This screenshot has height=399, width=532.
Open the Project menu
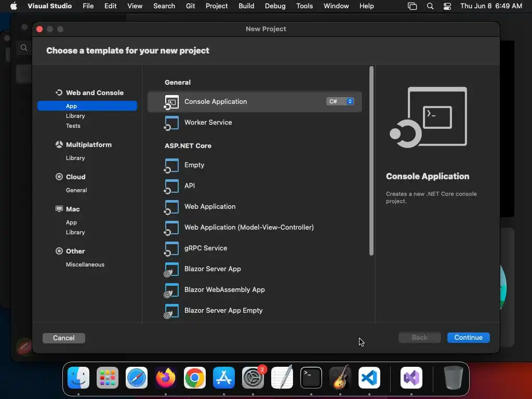[x=217, y=6]
